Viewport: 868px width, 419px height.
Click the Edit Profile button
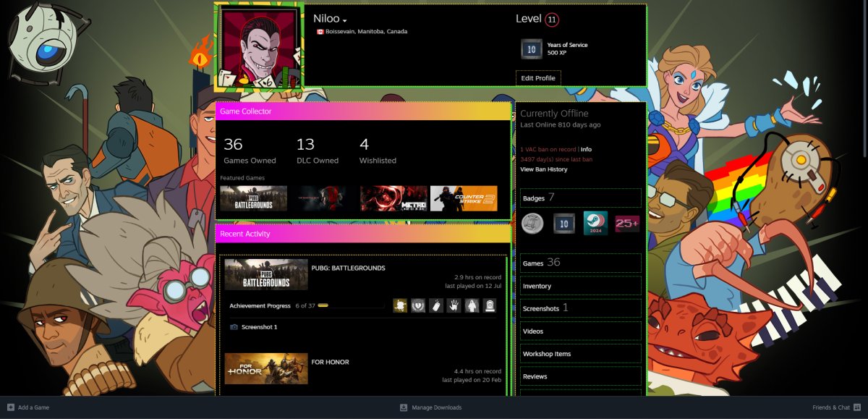click(538, 77)
